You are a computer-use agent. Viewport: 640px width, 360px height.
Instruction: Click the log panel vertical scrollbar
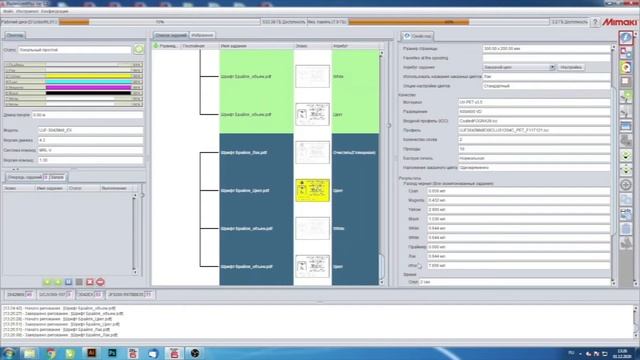pos(636,322)
